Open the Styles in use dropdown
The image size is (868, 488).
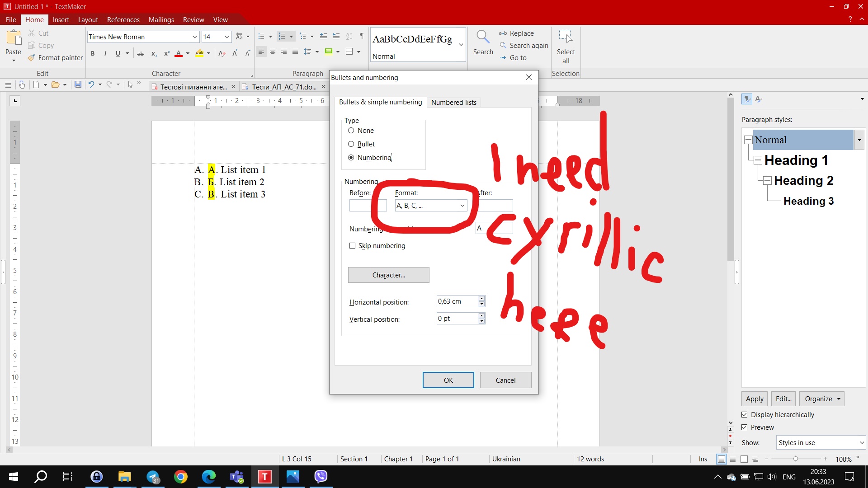(x=821, y=443)
